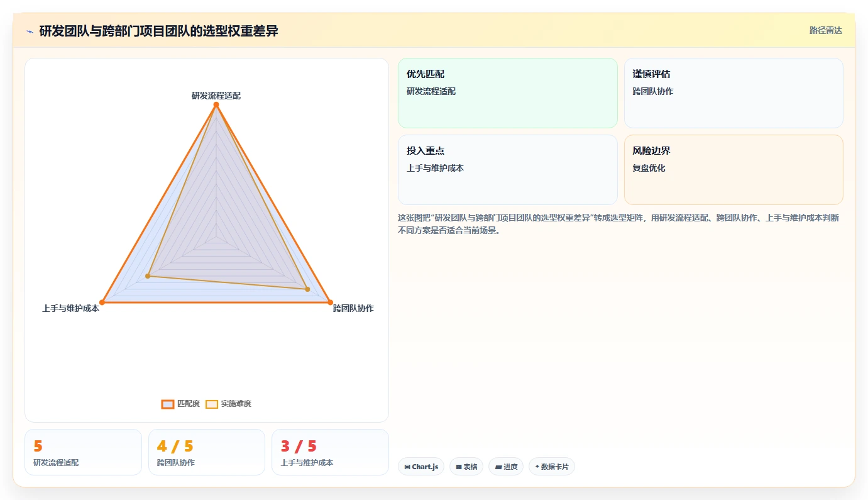
Task: Click the lightning icon beside the title
Action: [x=30, y=31]
